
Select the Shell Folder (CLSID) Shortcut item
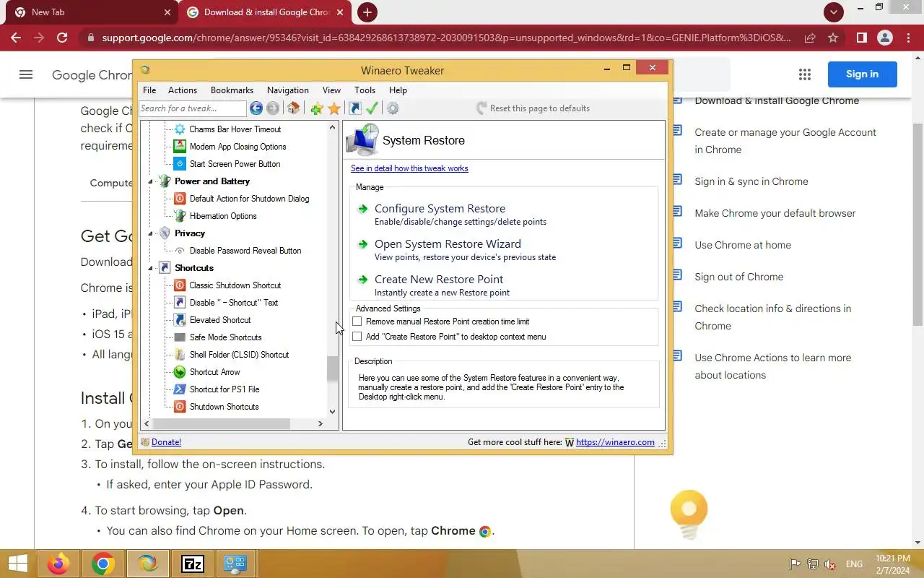point(239,355)
